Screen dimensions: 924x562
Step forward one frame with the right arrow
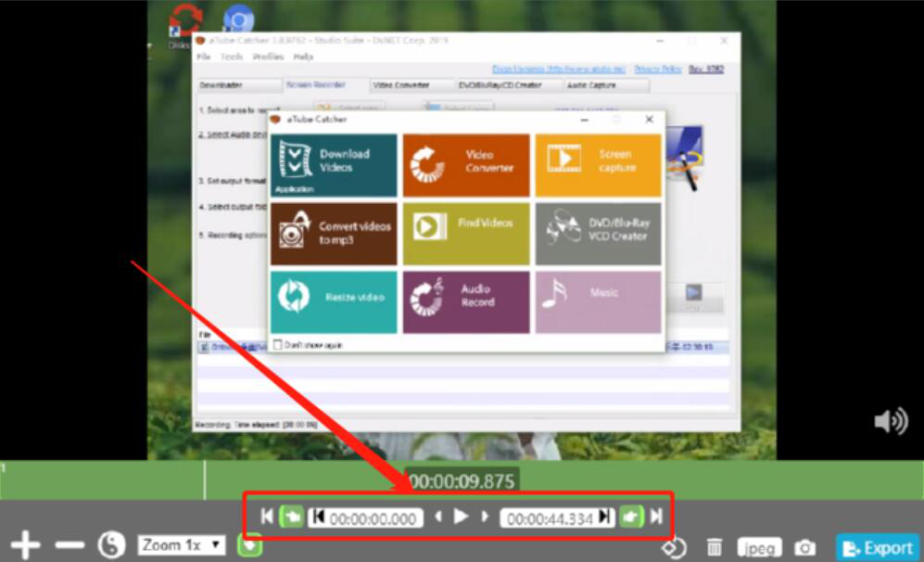pos(485,517)
